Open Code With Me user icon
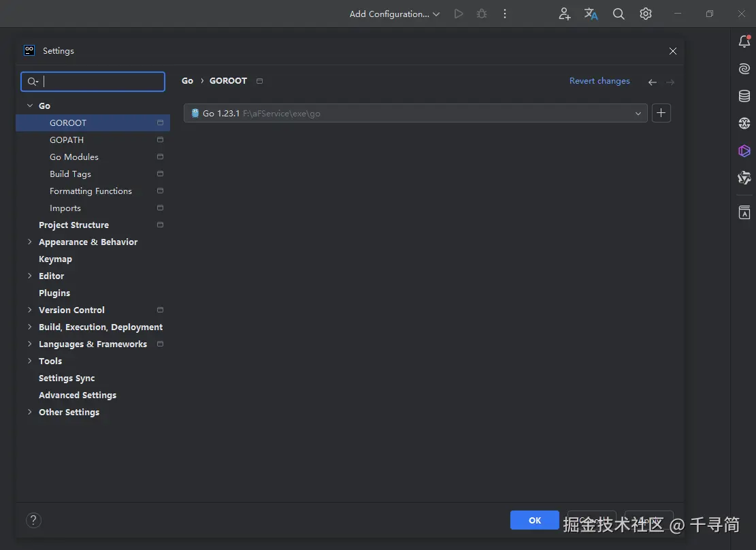The width and height of the screenshot is (756, 550). (x=565, y=14)
